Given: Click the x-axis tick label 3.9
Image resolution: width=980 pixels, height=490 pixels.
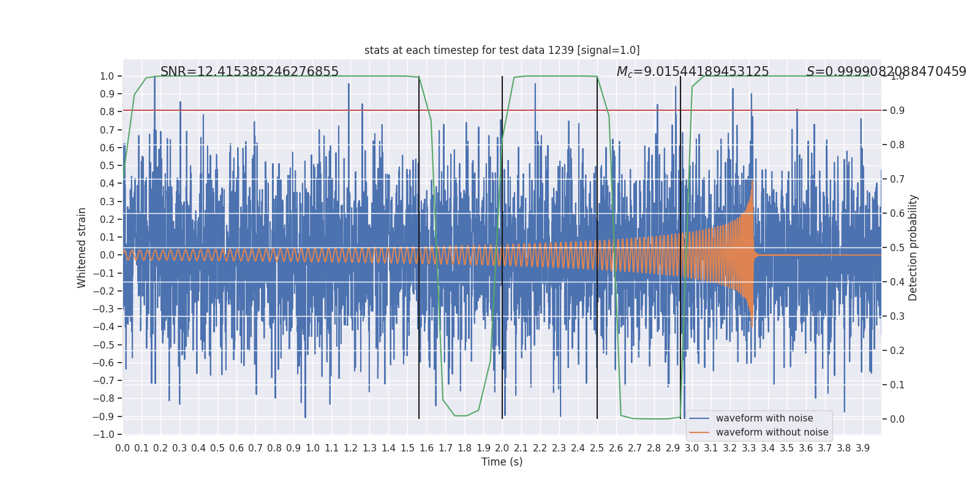Looking at the screenshot, I should [863, 448].
